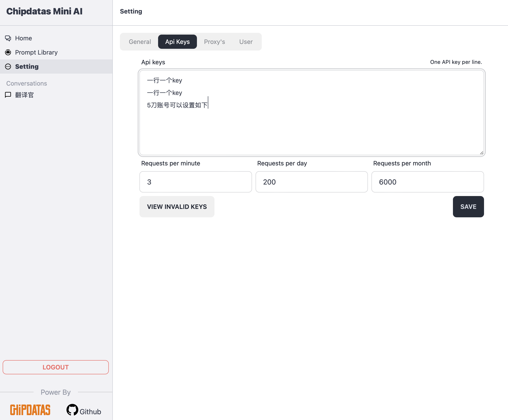Click the Requests per day field
This screenshot has height=420, width=508.
tap(311, 182)
